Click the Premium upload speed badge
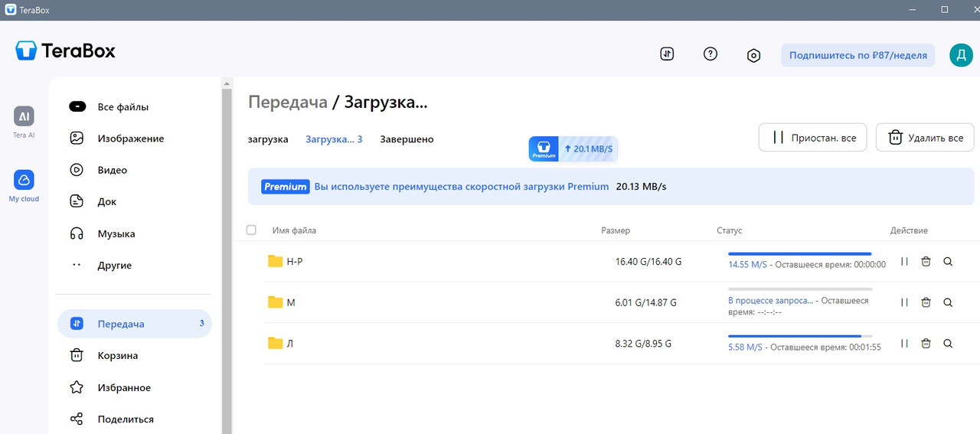The height and width of the screenshot is (434, 980). (x=573, y=148)
